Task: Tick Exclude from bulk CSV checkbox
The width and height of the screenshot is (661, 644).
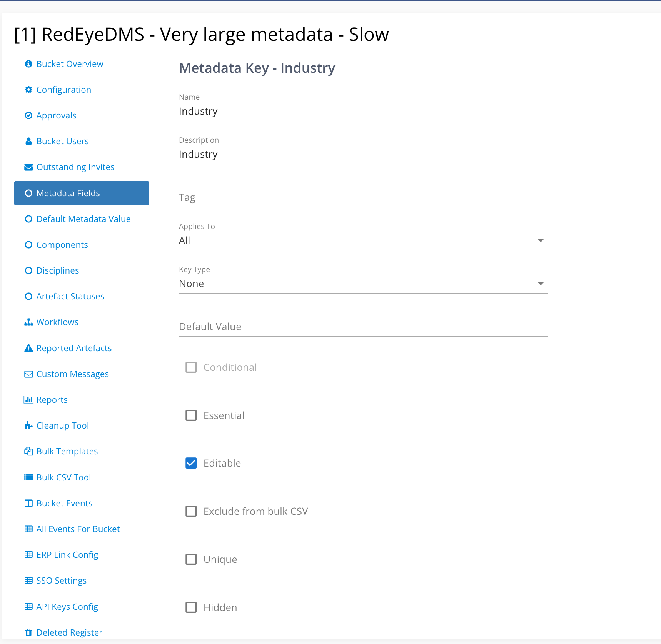Action: click(x=191, y=511)
